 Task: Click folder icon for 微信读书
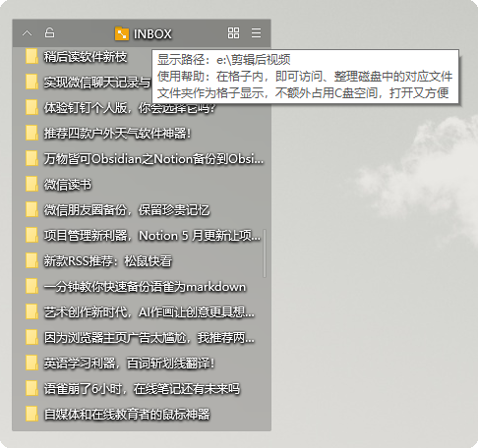click(x=31, y=184)
